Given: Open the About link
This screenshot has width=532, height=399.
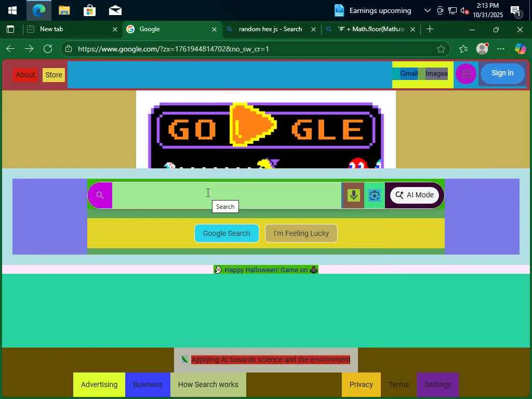Looking at the screenshot, I should pyautogui.click(x=25, y=75).
